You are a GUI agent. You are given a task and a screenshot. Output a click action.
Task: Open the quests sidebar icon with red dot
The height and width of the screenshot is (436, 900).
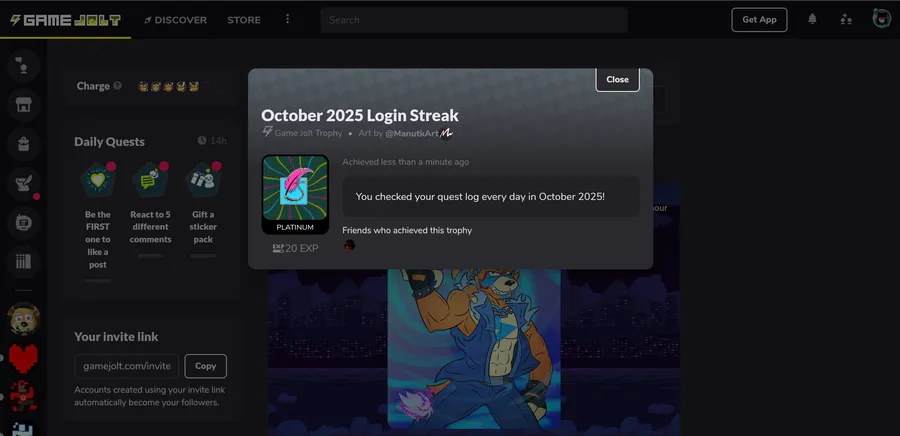(x=24, y=184)
